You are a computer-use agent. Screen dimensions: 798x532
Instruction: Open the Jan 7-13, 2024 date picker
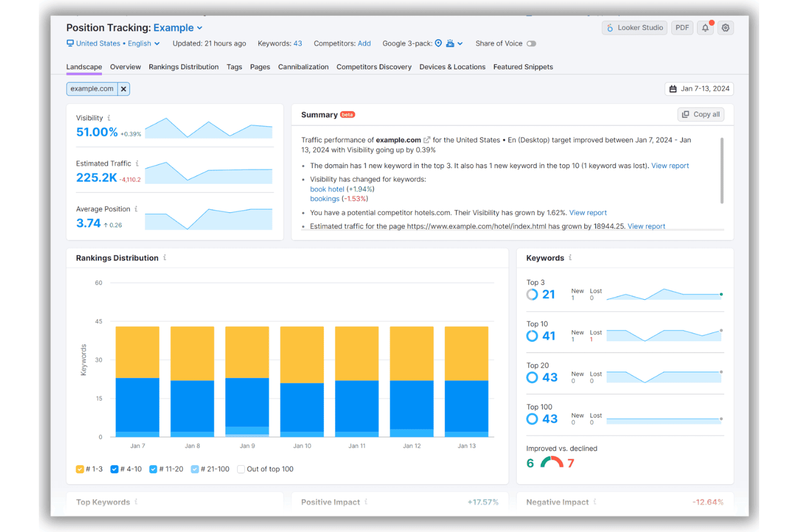699,89
